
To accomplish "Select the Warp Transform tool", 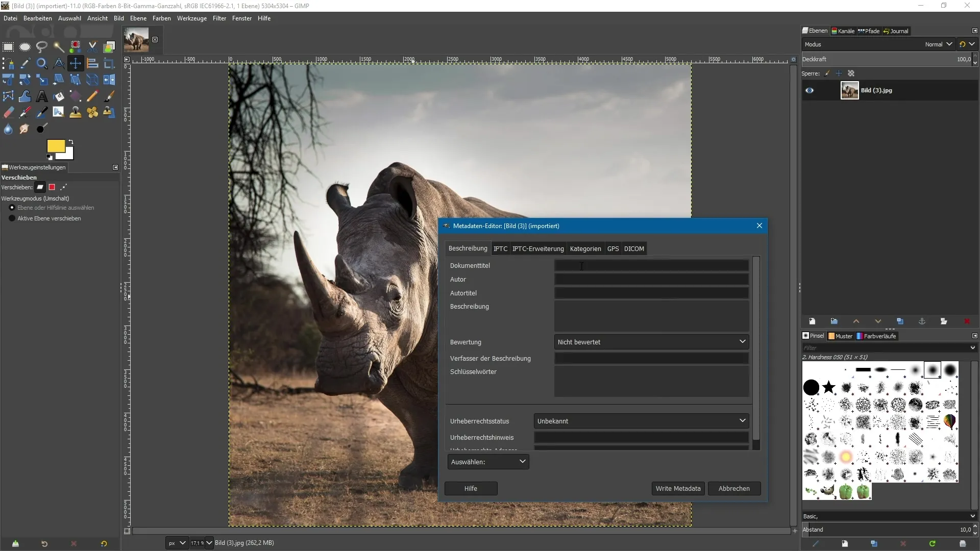I will coord(25,96).
